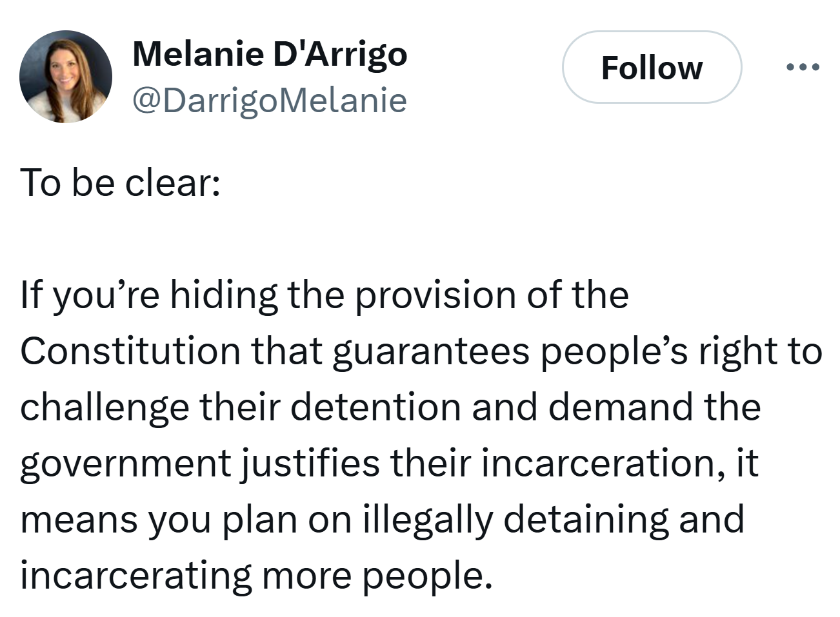Image resolution: width=840 pixels, height=617 pixels.
Task: Visit the @DarrigoMelanie handle
Action: coord(270,101)
